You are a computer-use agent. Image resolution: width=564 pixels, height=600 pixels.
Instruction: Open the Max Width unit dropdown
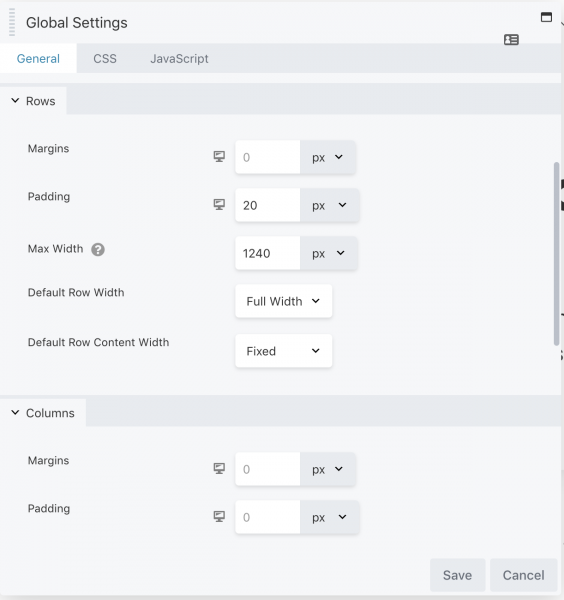coord(329,253)
